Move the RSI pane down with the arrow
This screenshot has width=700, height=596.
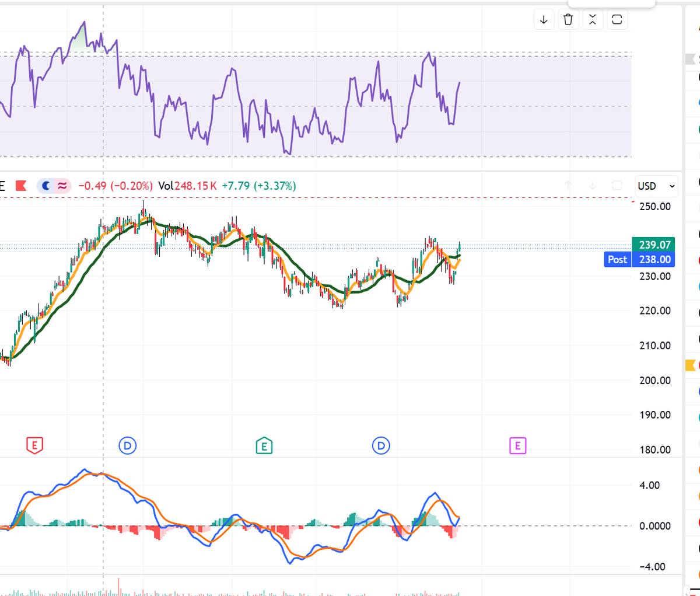[x=544, y=20]
